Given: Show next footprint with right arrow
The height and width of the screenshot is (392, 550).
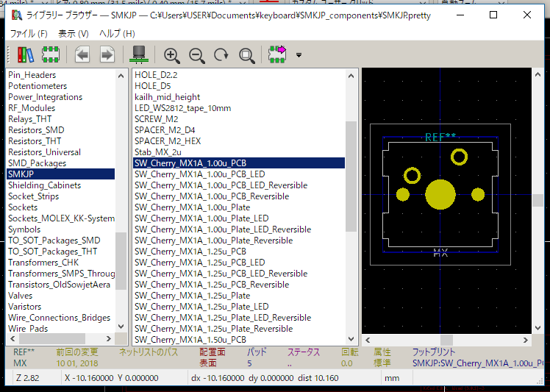Looking at the screenshot, I should tap(107, 54).
